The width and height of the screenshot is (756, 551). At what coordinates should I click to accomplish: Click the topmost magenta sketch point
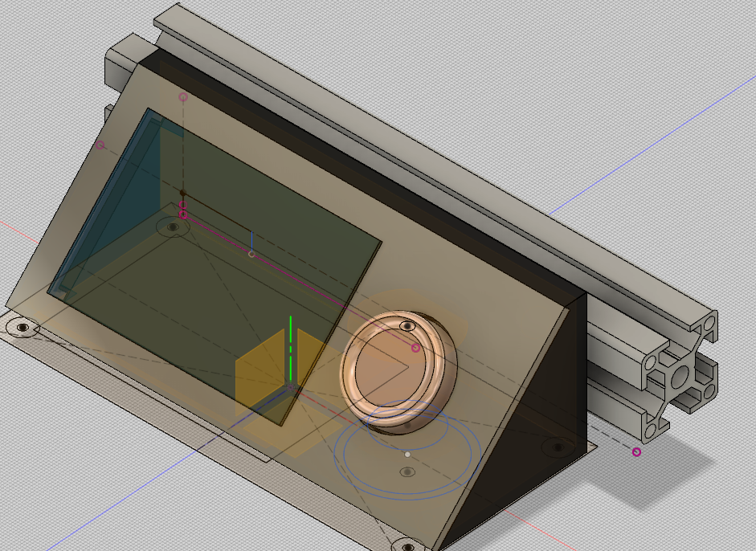183,97
